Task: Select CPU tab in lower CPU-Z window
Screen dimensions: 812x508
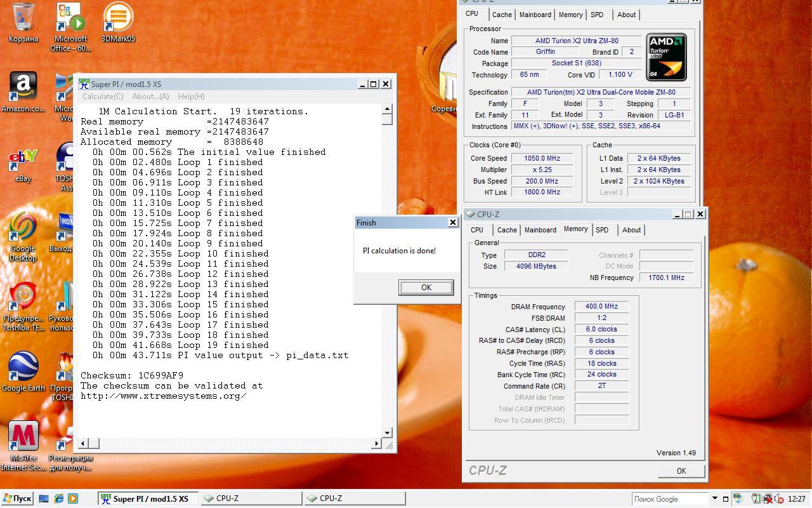Action: pyautogui.click(x=477, y=230)
